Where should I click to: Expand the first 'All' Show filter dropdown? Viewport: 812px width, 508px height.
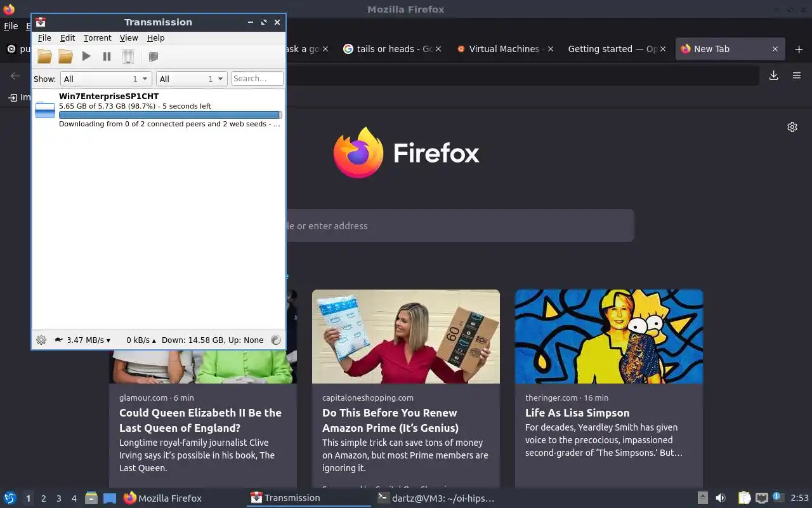(x=105, y=79)
